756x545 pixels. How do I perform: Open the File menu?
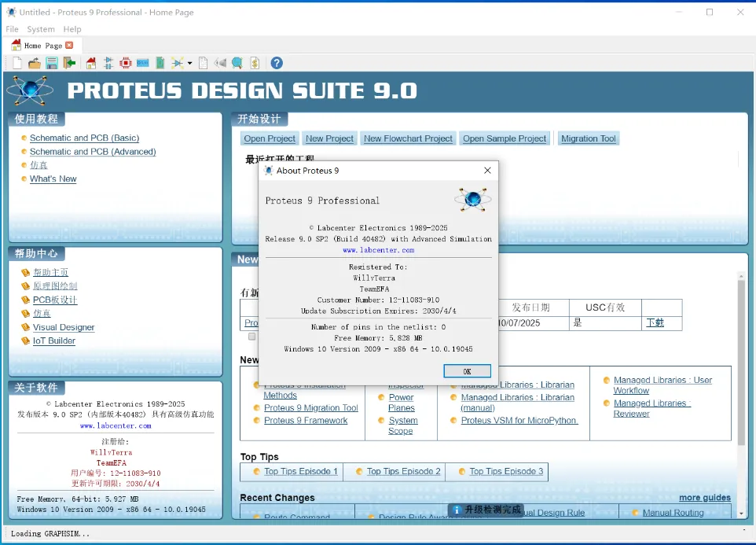point(12,29)
